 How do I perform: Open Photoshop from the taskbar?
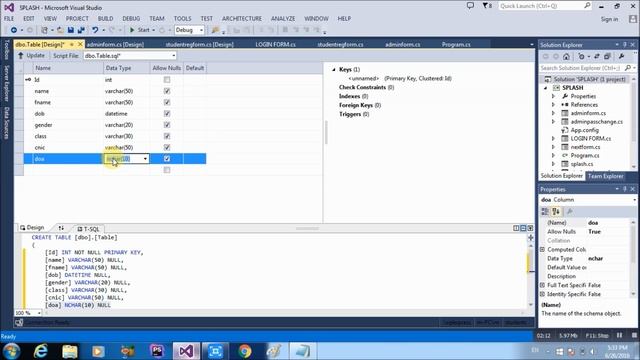coord(157,351)
